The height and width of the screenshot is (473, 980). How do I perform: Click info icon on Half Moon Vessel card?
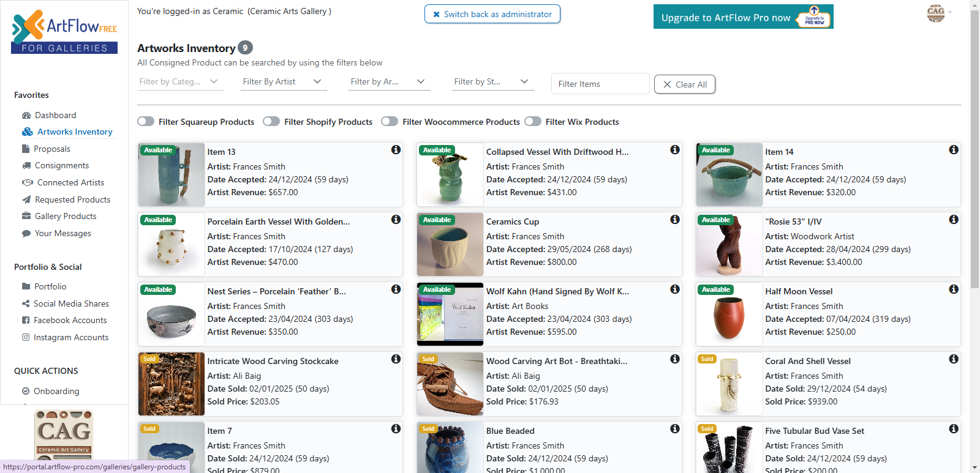[953, 289]
